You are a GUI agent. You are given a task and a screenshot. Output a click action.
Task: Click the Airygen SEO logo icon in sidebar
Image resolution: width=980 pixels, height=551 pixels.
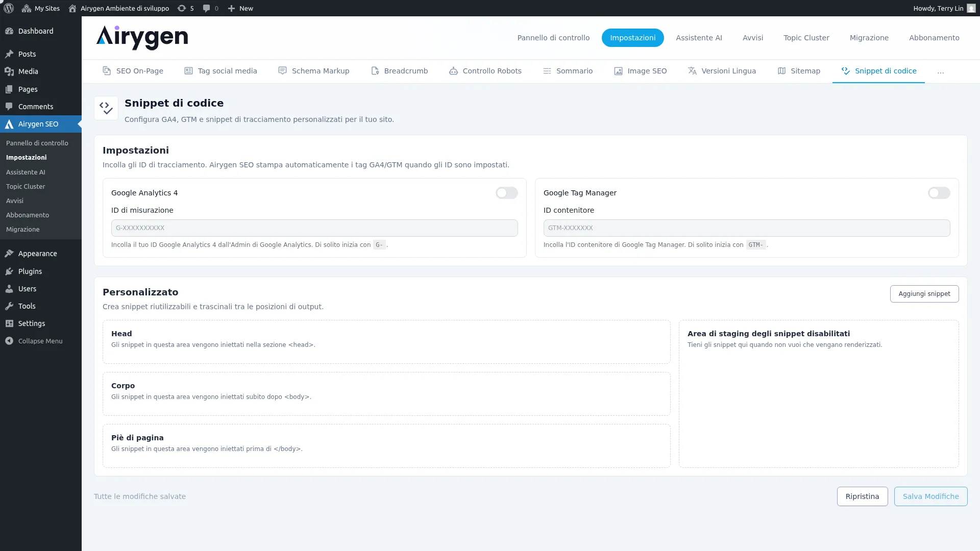coord(9,124)
